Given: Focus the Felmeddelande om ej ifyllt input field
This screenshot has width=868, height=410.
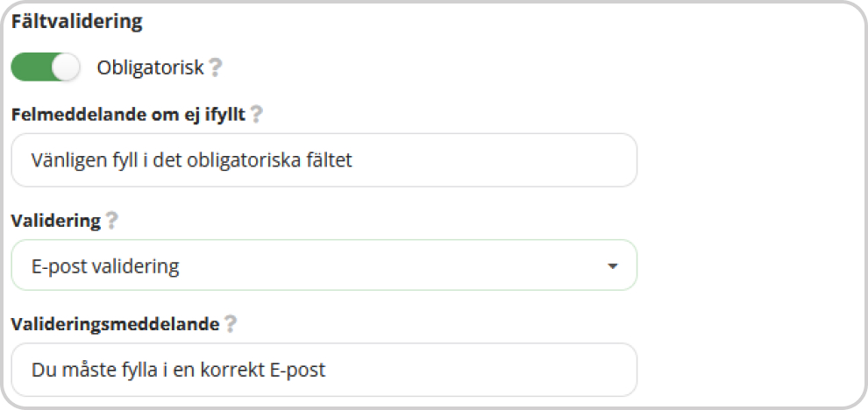Looking at the screenshot, I should click(324, 160).
